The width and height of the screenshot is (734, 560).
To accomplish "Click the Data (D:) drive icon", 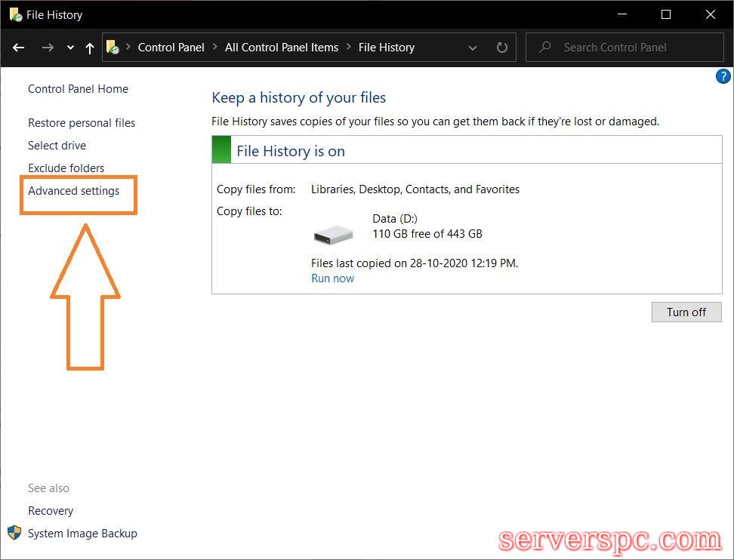I will click(x=333, y=235).
